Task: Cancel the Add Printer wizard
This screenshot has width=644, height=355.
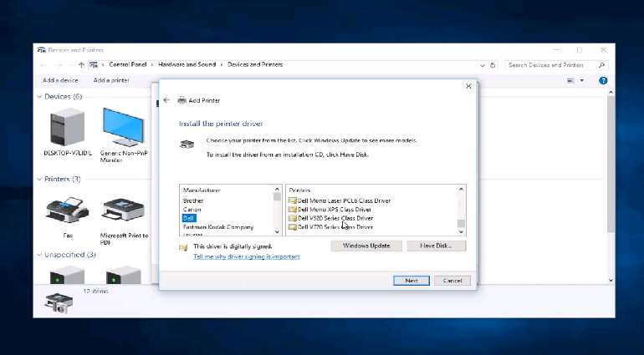Action: click(x=452, y=281)
